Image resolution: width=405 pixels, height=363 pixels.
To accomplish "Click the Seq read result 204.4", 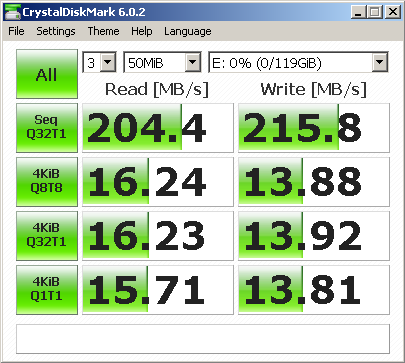I will click(x=158, y=128).
